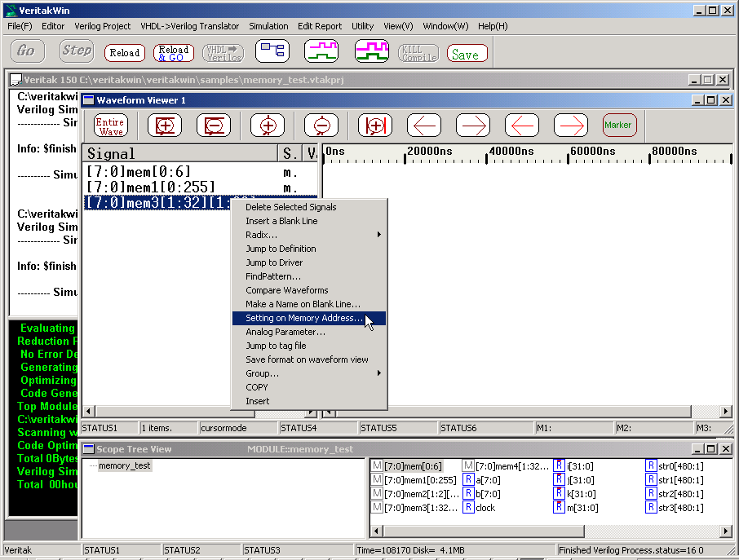The image size is (739, 560).
Task: Click Insert at the context menu bottom
Action: (x=309, y=401)
